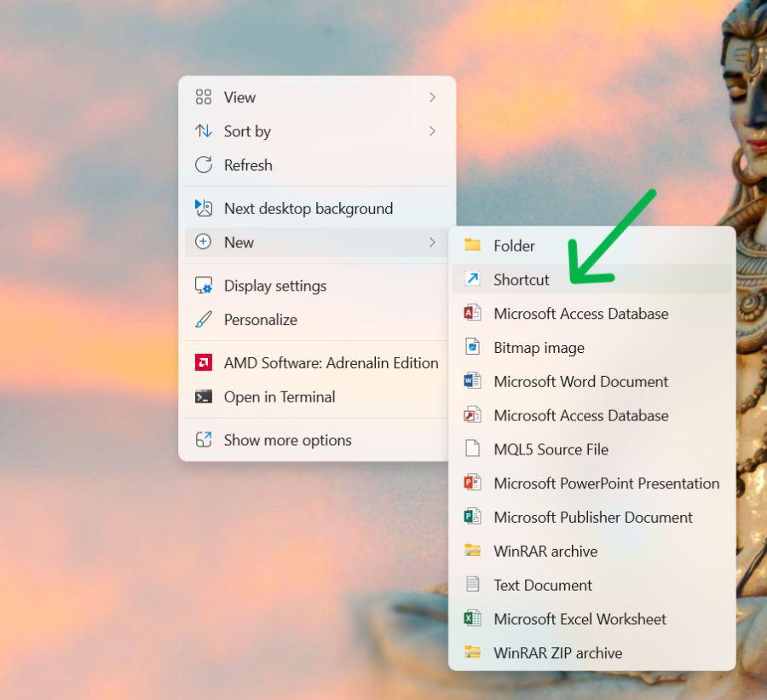Choose Personalize to change wallpaper
Viewport: 767px width, 700px height.
point(258,320)
